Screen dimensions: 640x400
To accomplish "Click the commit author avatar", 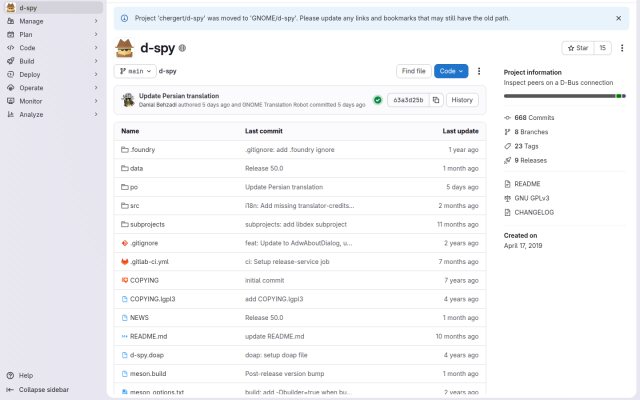I will [x=128, y=100].
